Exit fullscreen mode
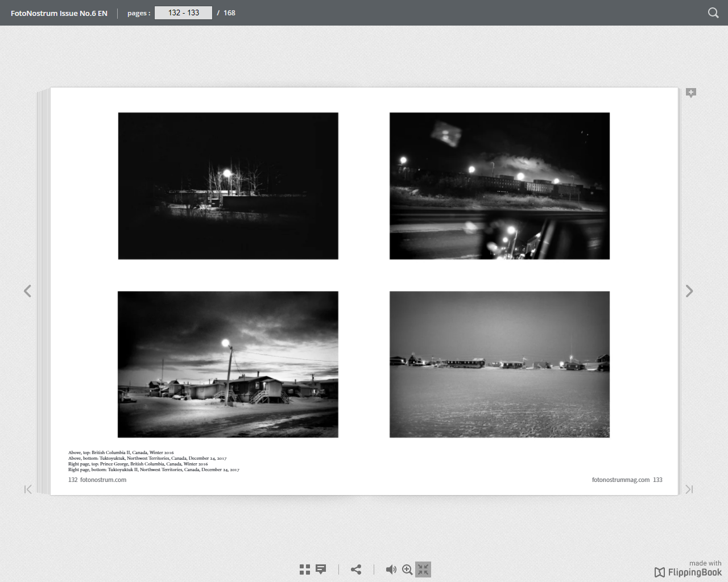 [x=423, y=569]
